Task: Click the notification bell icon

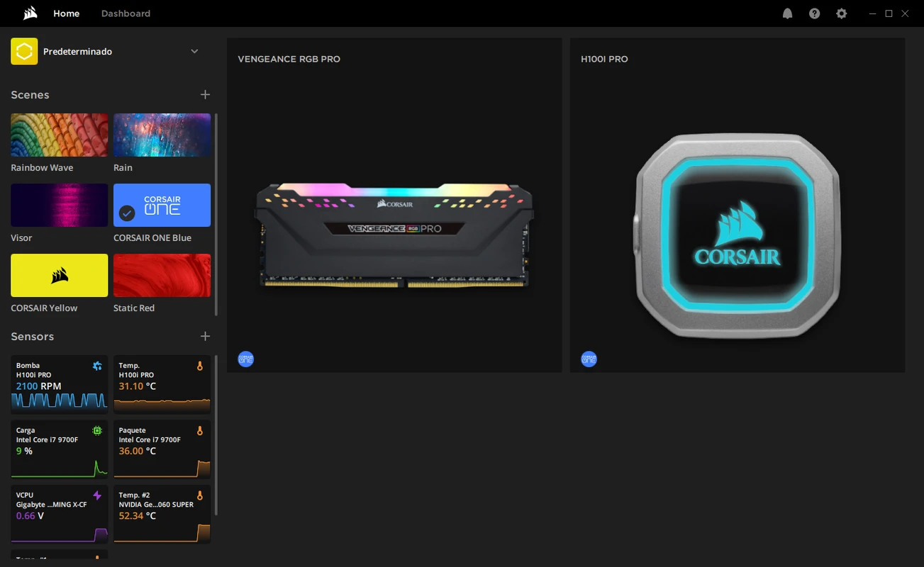Action: [x=787, y=13]
